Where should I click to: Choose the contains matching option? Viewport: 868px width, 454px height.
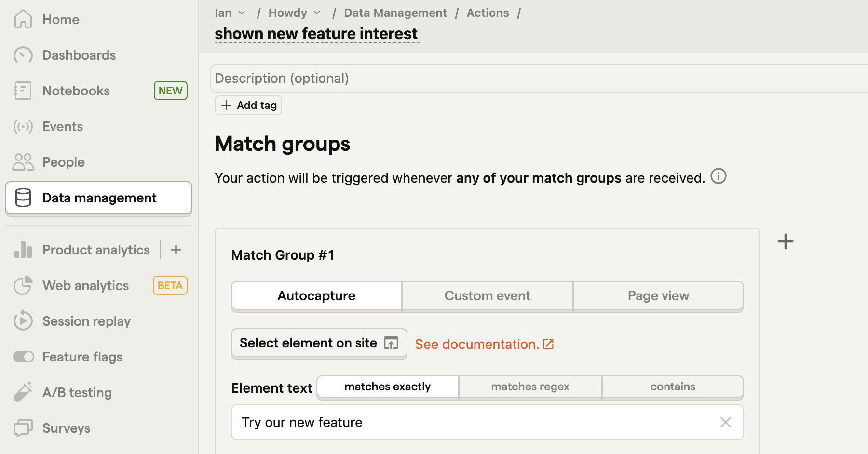click(x=673, y=387)
